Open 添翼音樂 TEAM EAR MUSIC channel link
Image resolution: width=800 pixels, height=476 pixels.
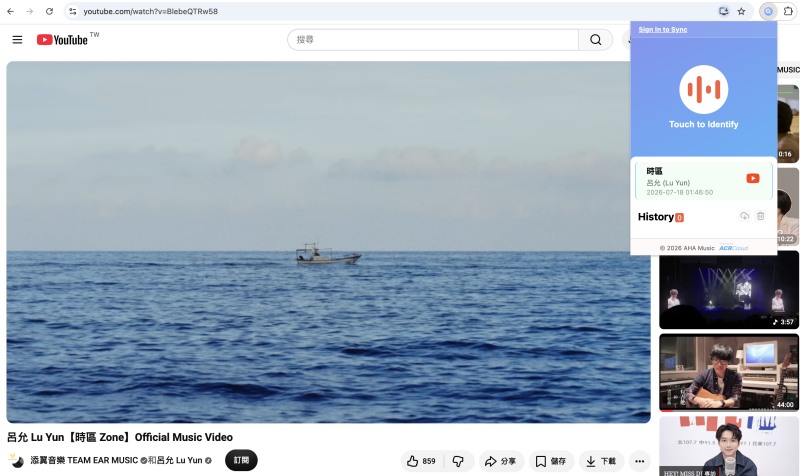pos(84,460)
